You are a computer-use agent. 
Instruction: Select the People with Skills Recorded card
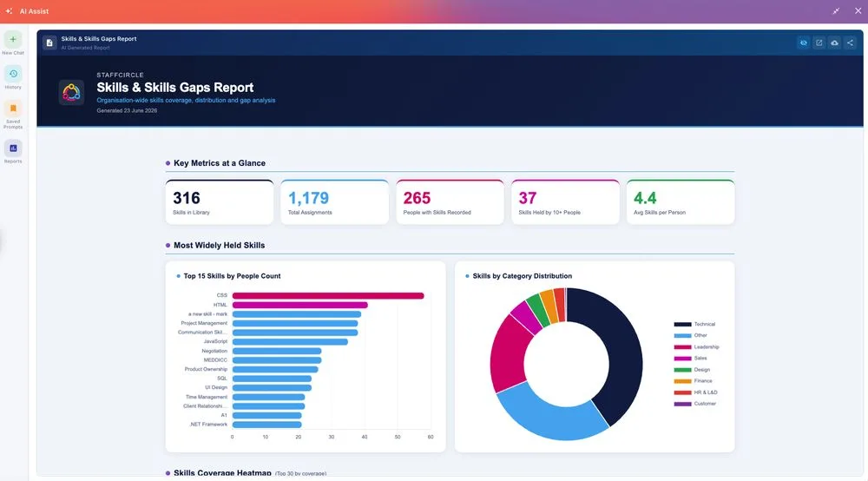coord(450,202)
